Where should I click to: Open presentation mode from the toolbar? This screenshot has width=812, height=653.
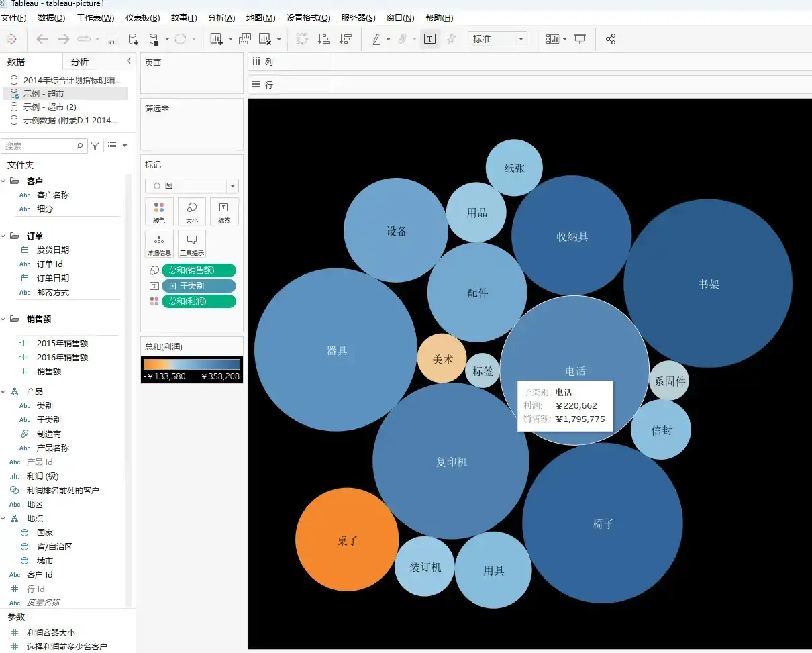580,39
